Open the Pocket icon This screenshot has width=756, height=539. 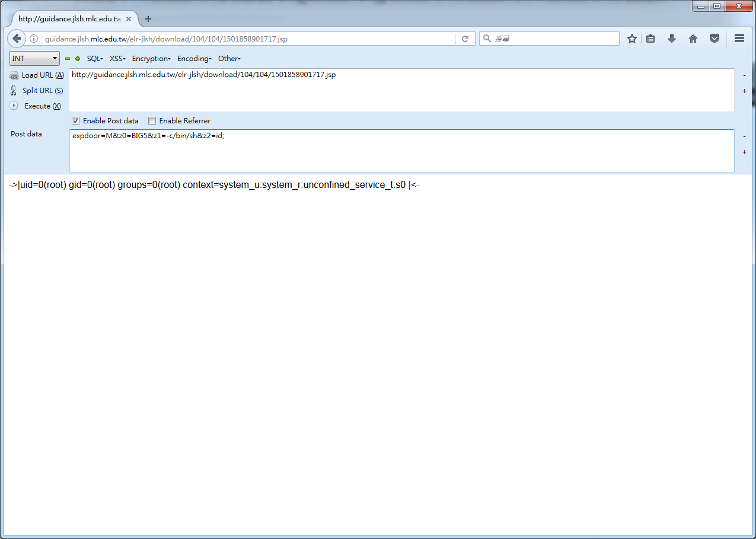[714, 39]
